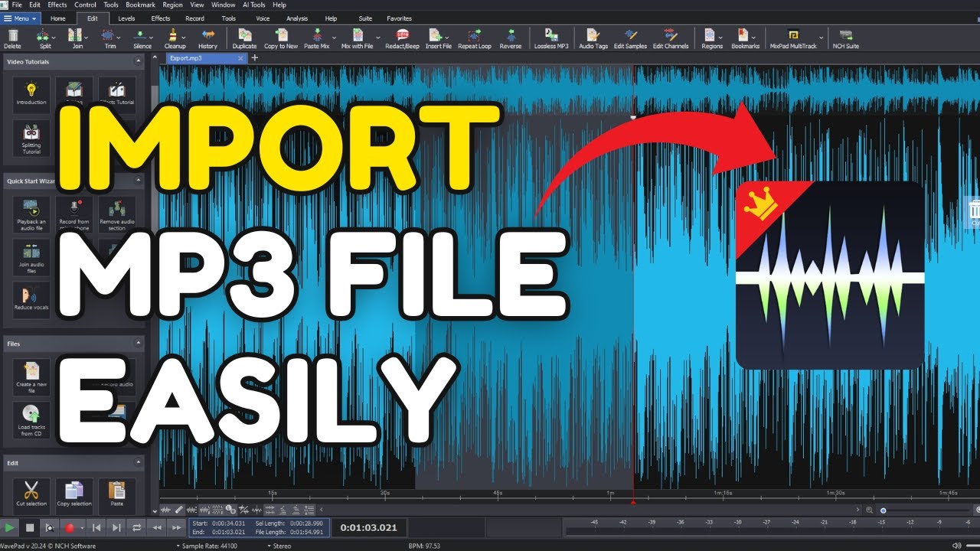Open the Effects menu
This screenshot has height=551, width=980.
tap(57, 5)
